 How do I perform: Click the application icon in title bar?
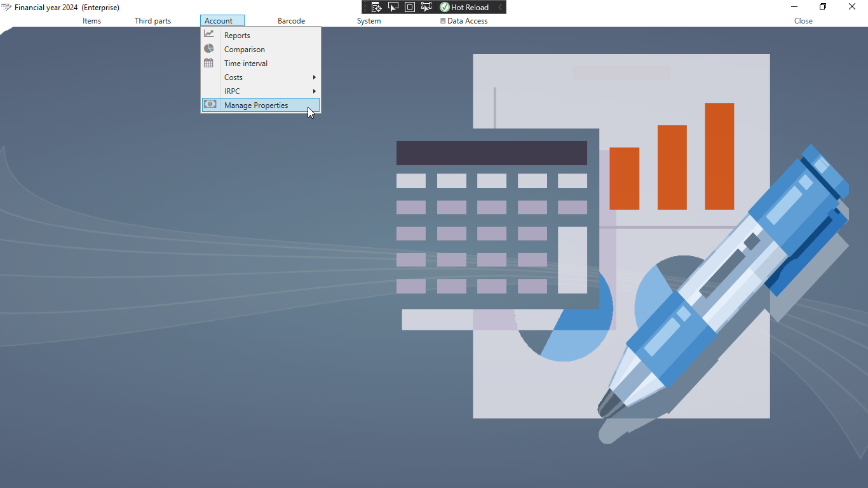pyautogui.click(x=6, y=7)
